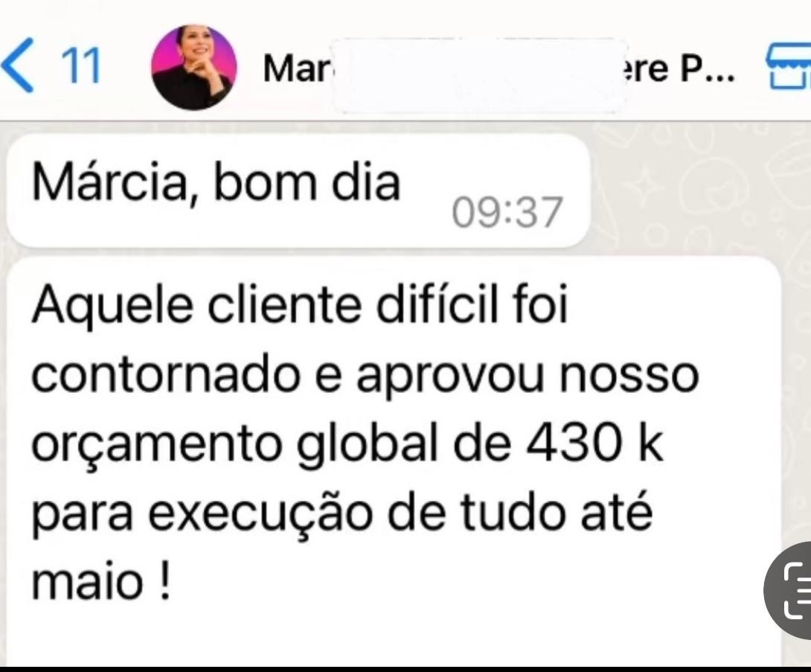
Task: Click the word global in the message
Action: [x=369, y=446]
